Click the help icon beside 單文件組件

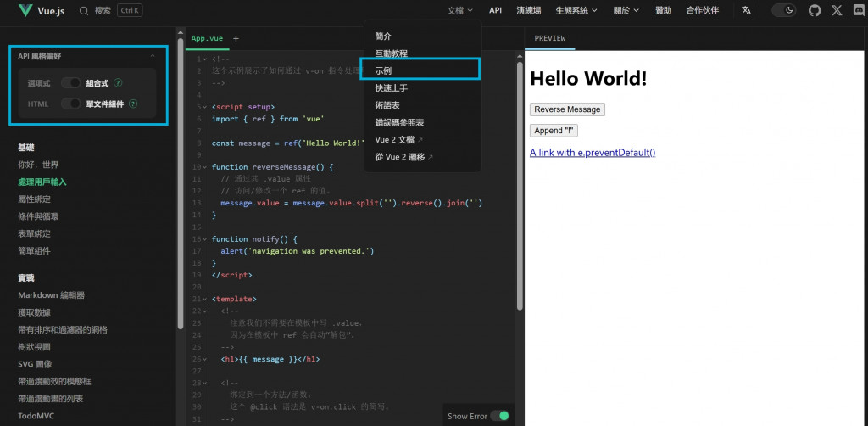click(x=133, y=104)
